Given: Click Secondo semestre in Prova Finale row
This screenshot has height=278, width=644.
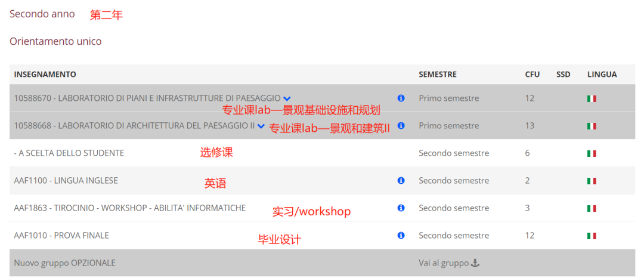Looking at the screenshot, I should pyautogui.click(x=454, y=236).
